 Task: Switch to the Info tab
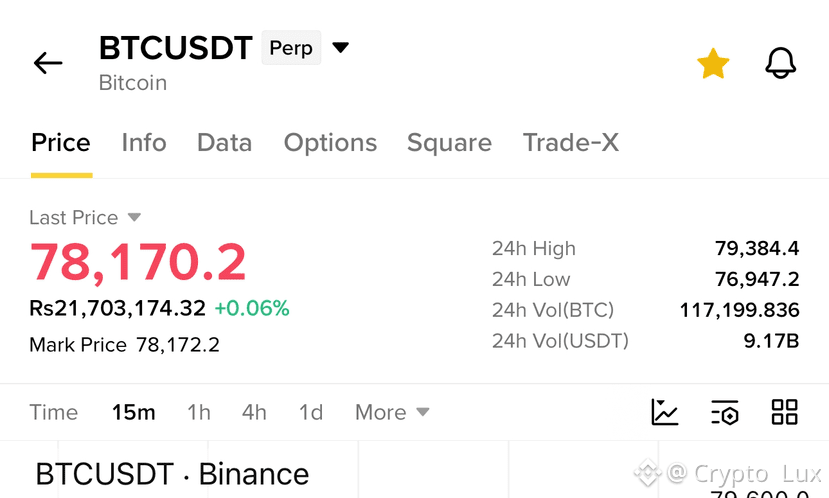[x=144, y=143]
